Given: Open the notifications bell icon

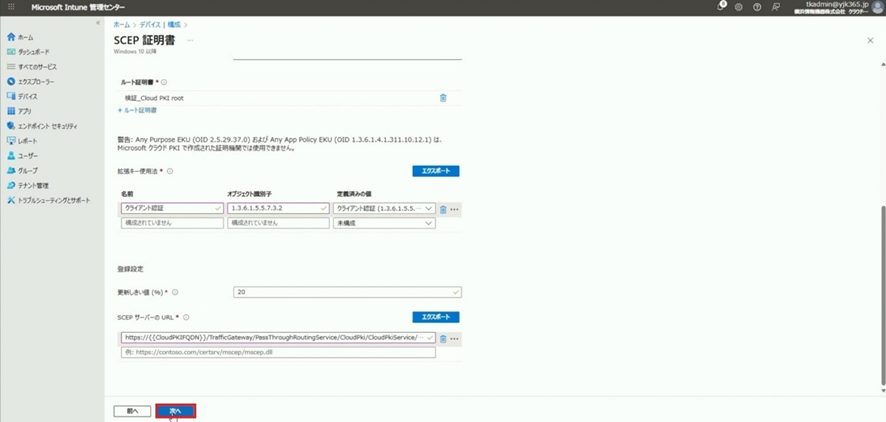Looking at the screenshot, I should click(720, 7).
